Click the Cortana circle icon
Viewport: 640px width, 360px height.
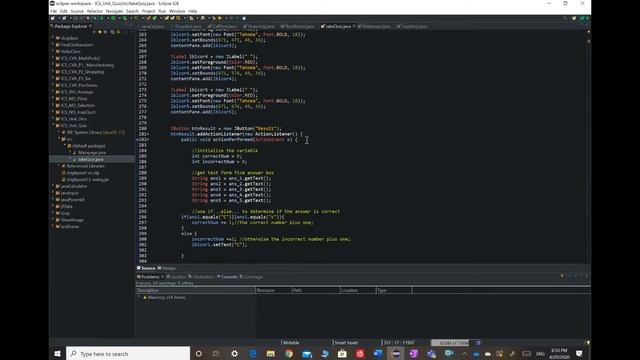[x=199, y=353]
